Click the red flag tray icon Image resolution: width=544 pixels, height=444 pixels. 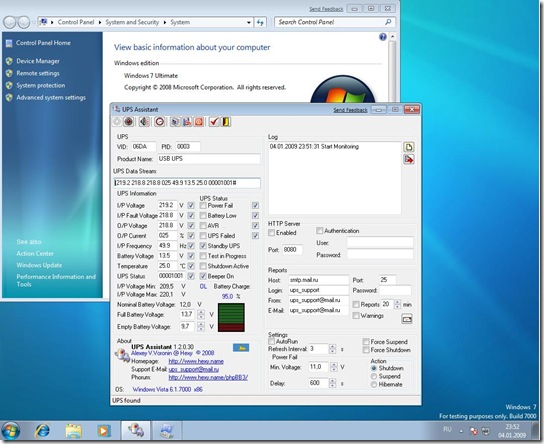tap(474, 431)
